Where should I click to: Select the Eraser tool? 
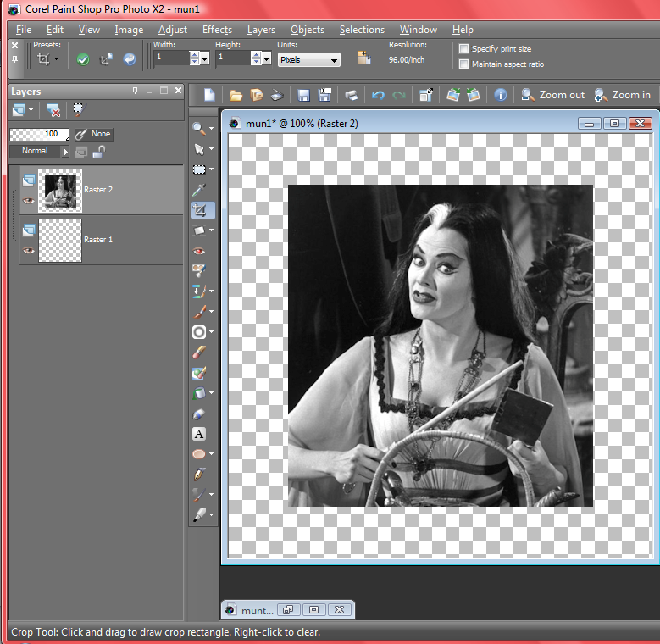coord(198,353)
